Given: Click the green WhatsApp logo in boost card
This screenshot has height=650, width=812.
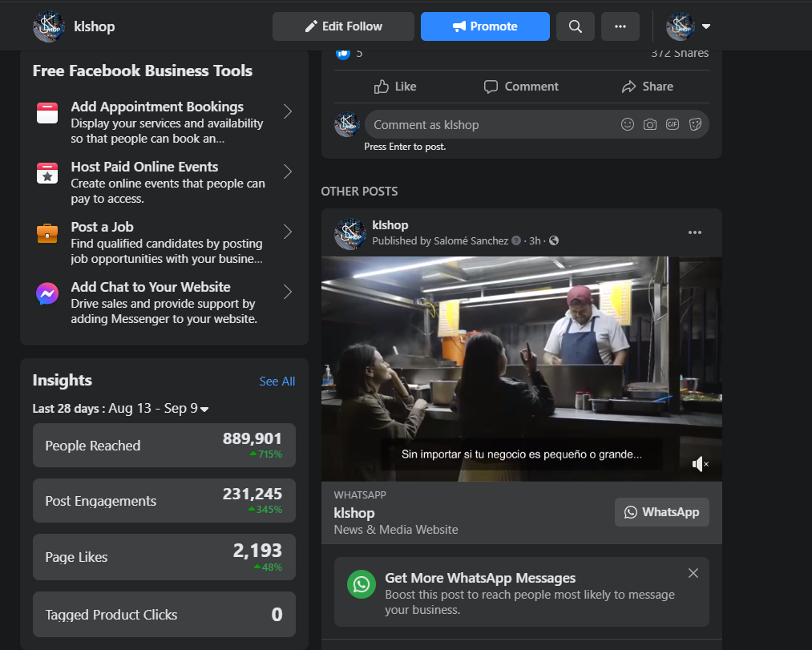Looking at the screenshot, I should pyautogui.click(x=362, y=584).
